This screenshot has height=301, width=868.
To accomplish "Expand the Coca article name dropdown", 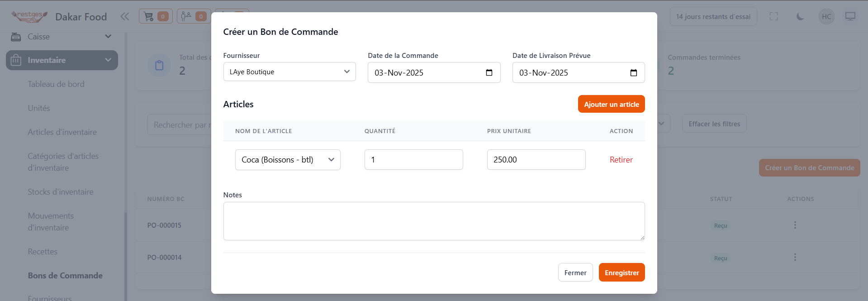I will pyautogui.click(x=288, y=160).
